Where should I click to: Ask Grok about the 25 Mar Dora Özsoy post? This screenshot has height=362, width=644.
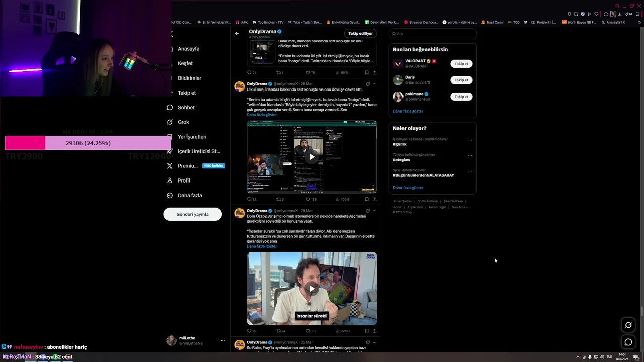coord(368,211)
